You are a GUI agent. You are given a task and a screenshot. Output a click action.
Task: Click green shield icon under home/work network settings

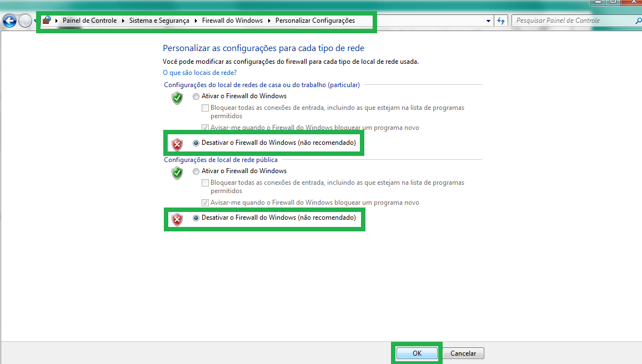pyautogui.click(x=177, y=98)
